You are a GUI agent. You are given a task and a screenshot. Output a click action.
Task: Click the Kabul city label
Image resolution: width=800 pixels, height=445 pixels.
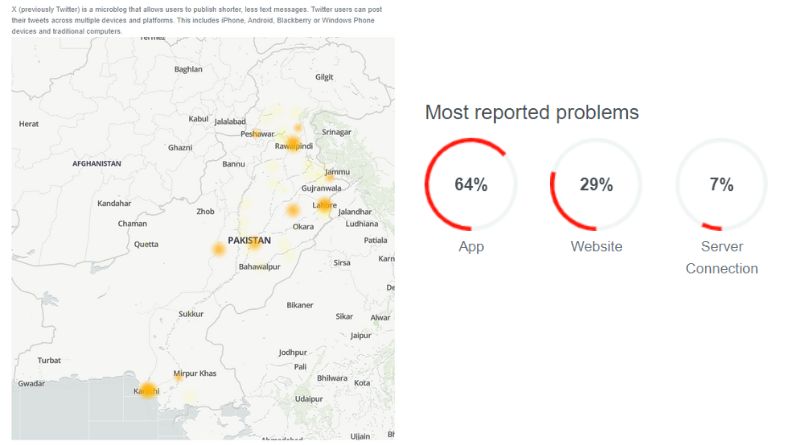tap(199, 119)
